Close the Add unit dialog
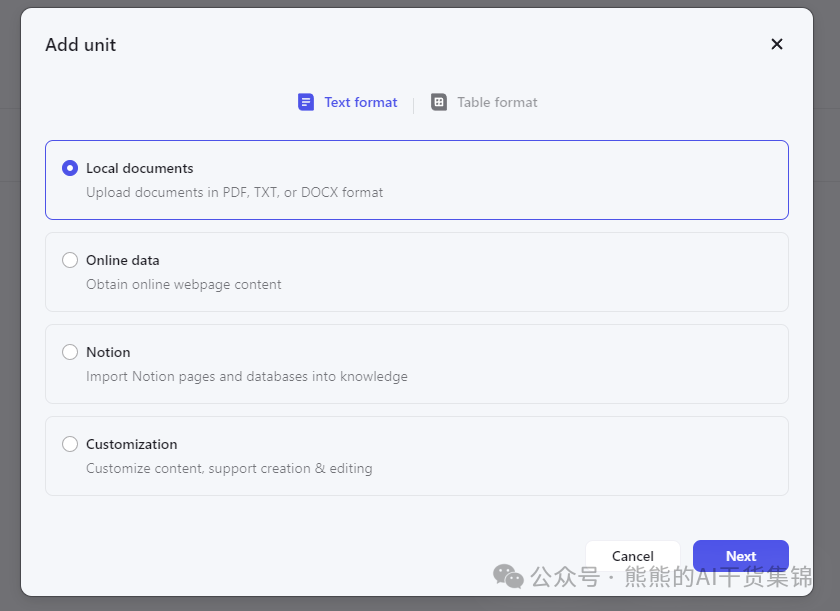This screenshot has height=611, width=840. [x=777, y=44]
